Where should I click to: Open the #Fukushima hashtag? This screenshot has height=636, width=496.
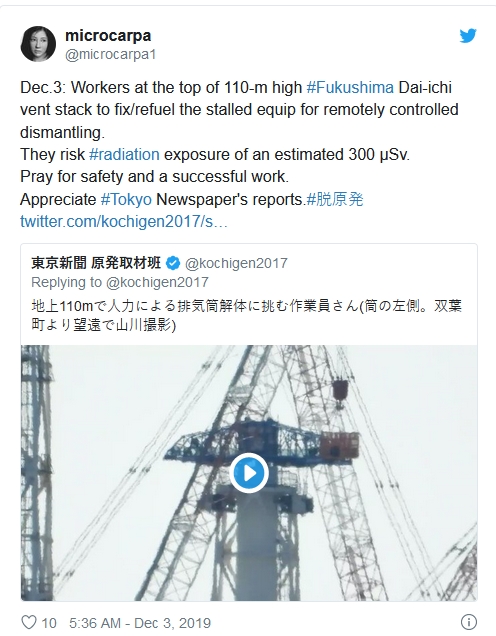click(x=350, y=88)
